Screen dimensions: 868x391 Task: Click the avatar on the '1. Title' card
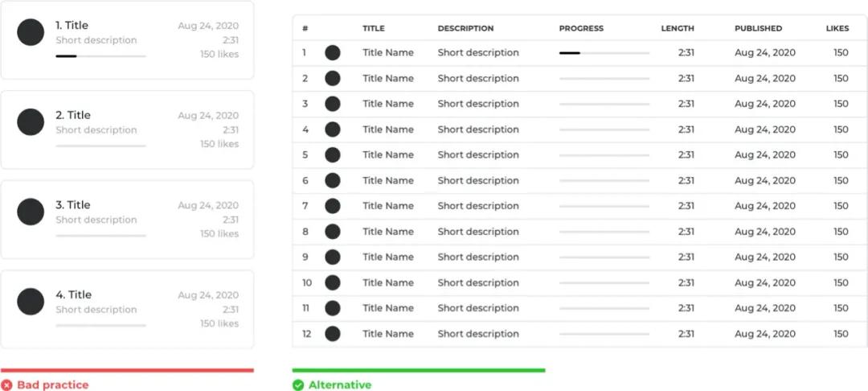point(31,32)
